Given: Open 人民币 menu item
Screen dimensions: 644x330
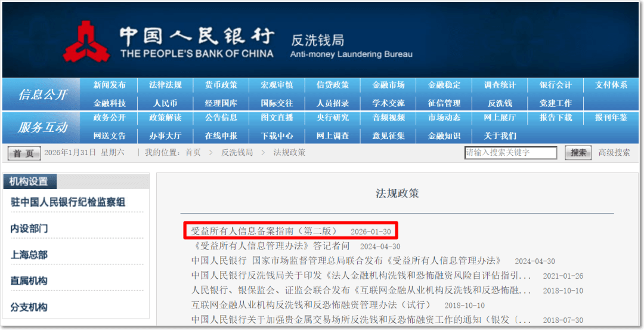Looking at the screenshot, I should click(165, 103).
